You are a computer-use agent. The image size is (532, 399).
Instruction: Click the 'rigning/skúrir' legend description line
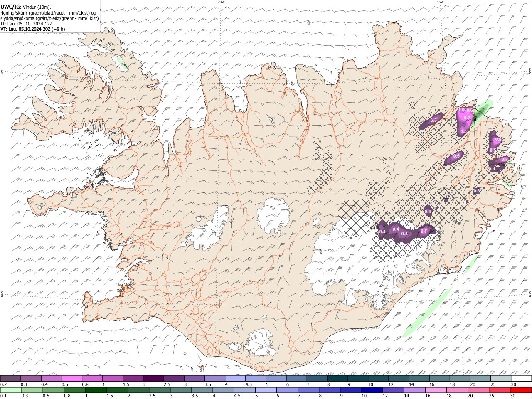[x=48, y=13]
